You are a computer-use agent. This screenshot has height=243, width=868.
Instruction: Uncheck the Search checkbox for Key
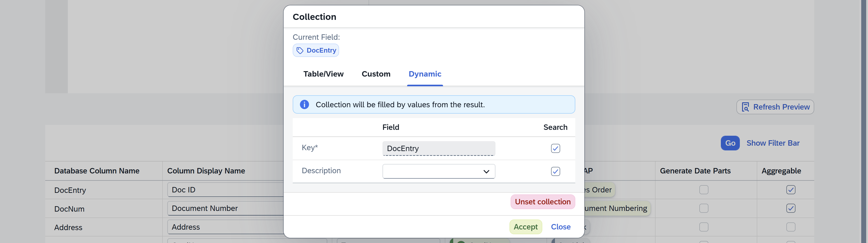(555, 148)
